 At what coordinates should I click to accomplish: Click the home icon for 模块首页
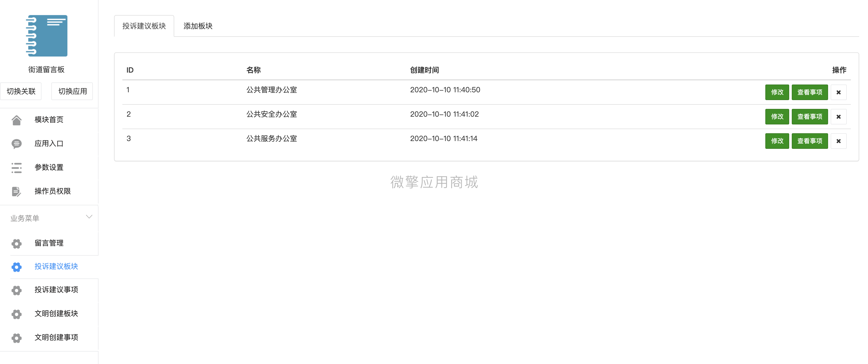click(x=17, y=120)
